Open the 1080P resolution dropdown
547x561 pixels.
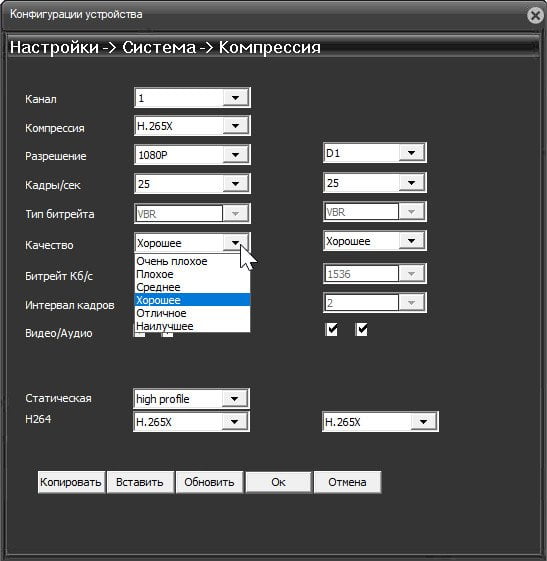point(192,155)
